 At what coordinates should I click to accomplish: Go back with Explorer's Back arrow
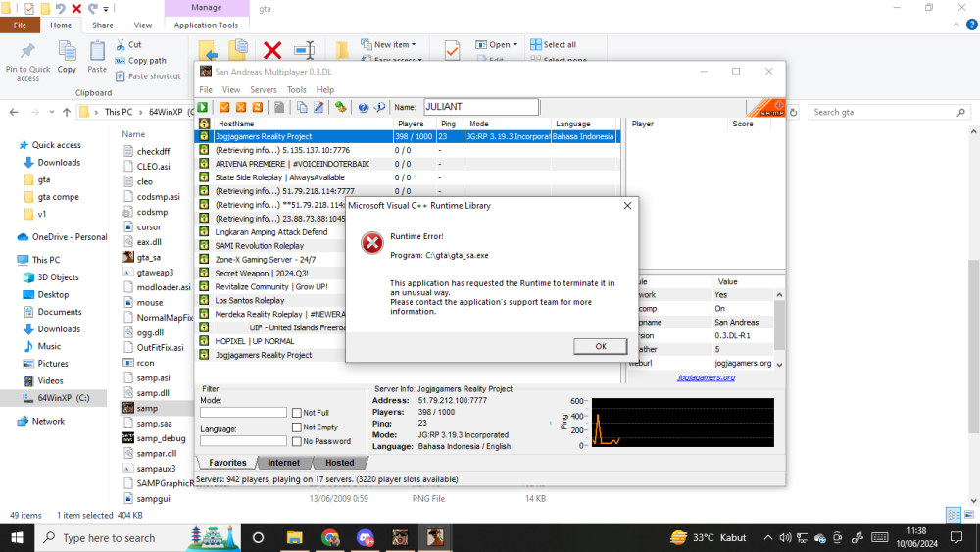[x=14, y=112]
